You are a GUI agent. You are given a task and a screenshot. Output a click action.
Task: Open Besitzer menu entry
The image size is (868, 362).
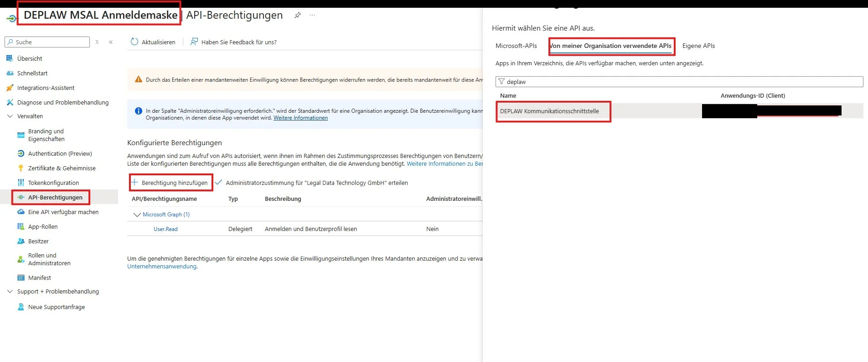(38, 241)
